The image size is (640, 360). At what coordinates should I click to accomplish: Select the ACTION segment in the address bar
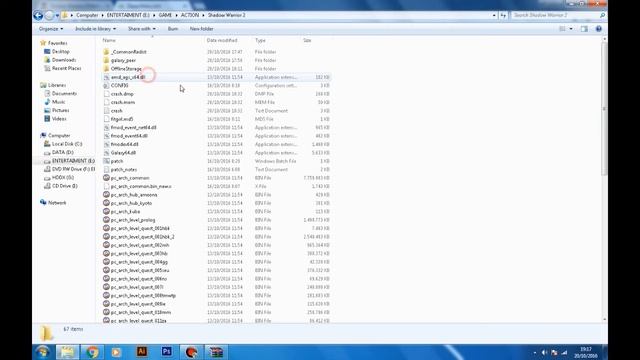point(190,15)
